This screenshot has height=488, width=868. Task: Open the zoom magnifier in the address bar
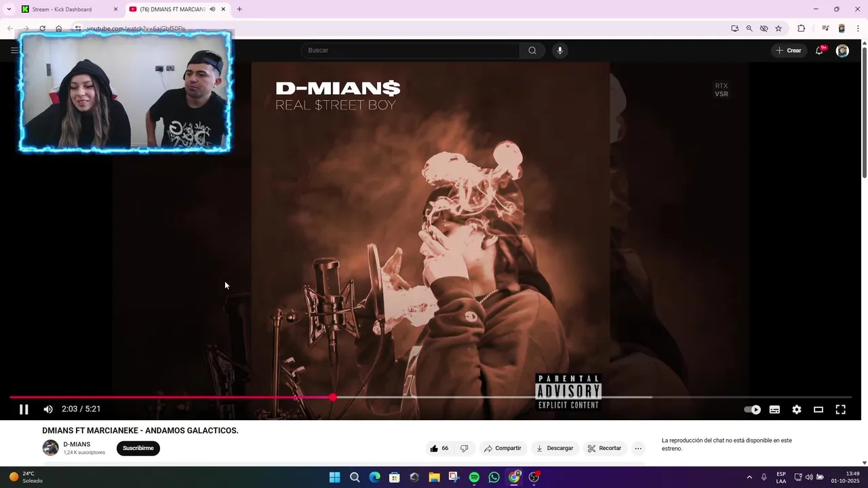point(749,28)
